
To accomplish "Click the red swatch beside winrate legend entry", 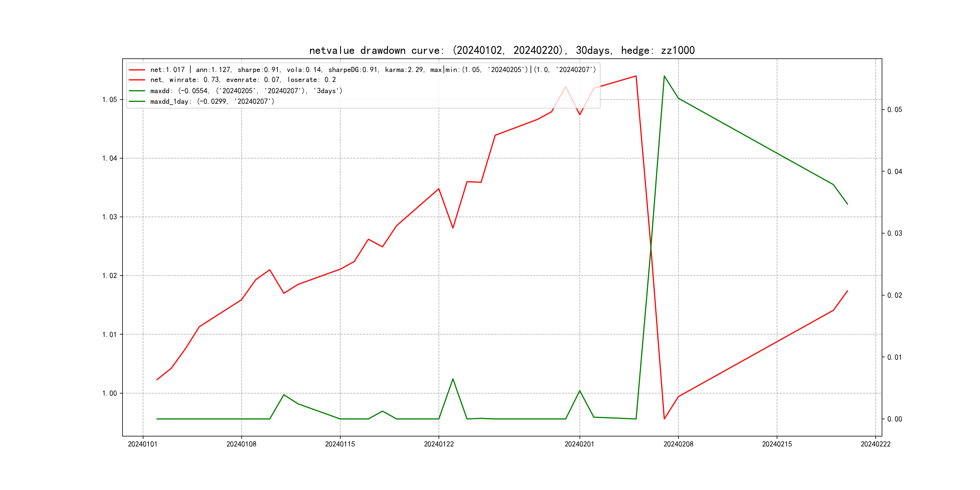I will tap(137, 80).
